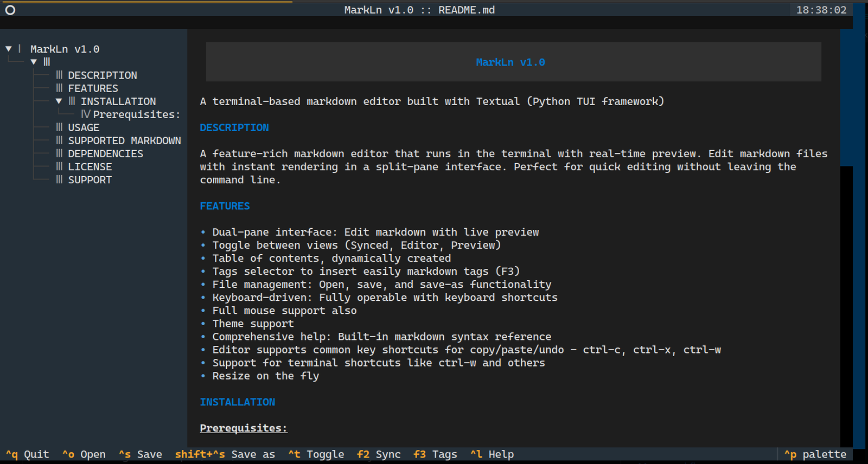Collapse the level III parent node arrow

[34, 62]
